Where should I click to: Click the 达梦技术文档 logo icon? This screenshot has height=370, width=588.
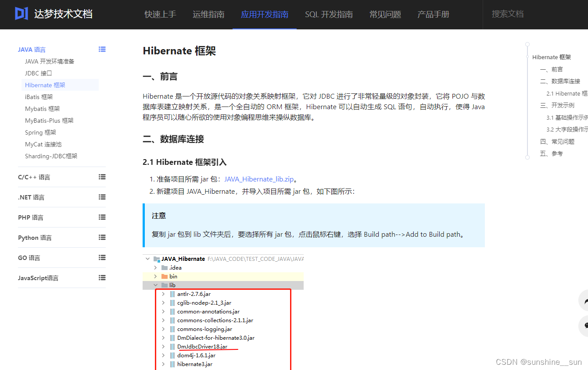(22, 14)
